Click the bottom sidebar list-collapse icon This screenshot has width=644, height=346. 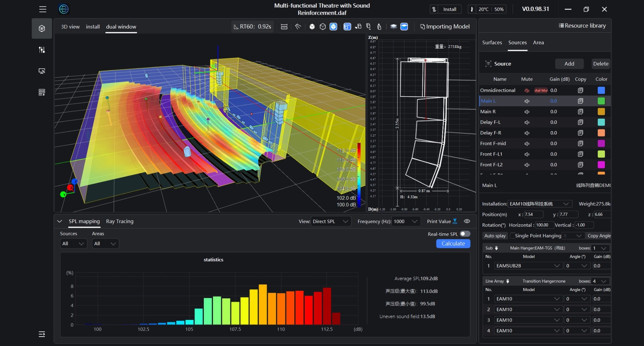tap(42, 334)
